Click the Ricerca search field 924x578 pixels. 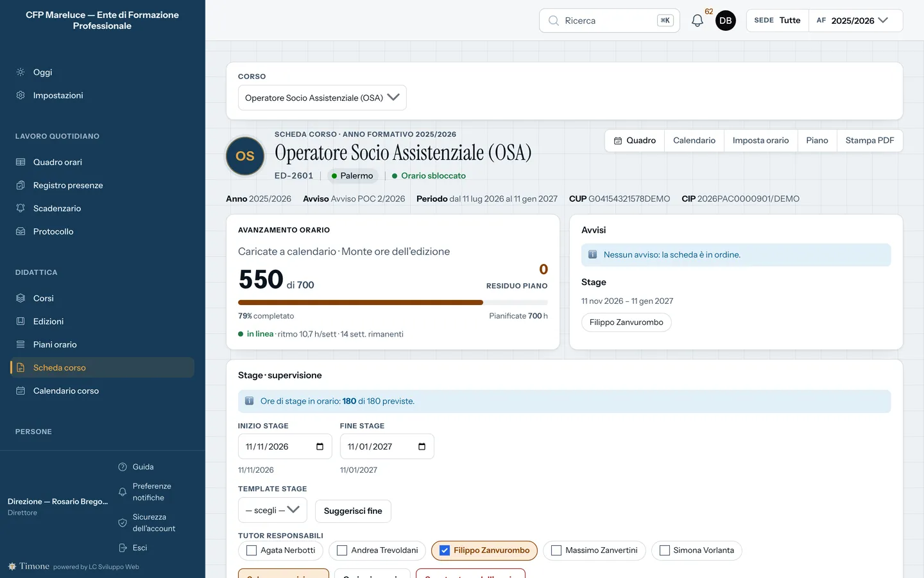coord(610,21)
